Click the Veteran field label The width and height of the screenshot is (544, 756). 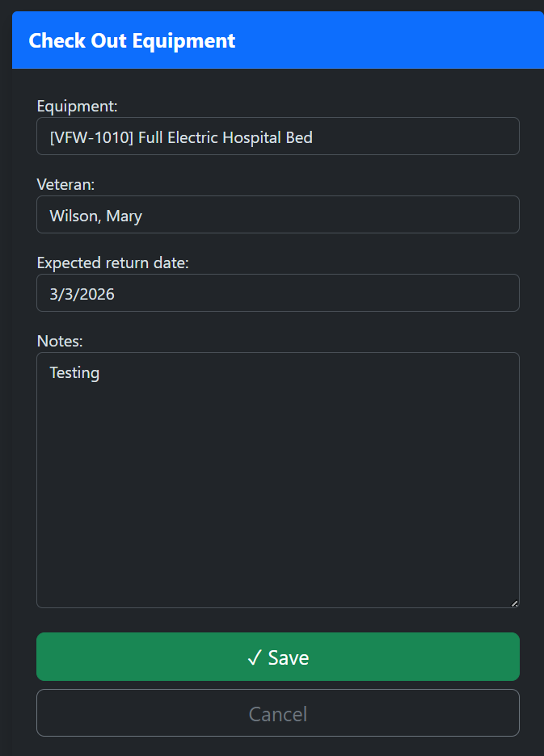click(x=65, y=184)
